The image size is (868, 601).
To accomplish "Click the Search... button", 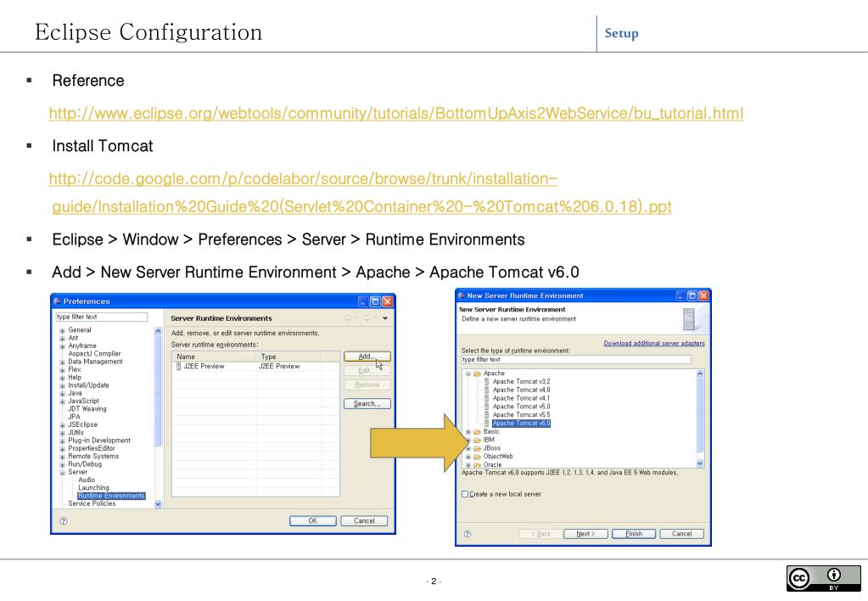I will pyautogui.click(x=367, y=404).
